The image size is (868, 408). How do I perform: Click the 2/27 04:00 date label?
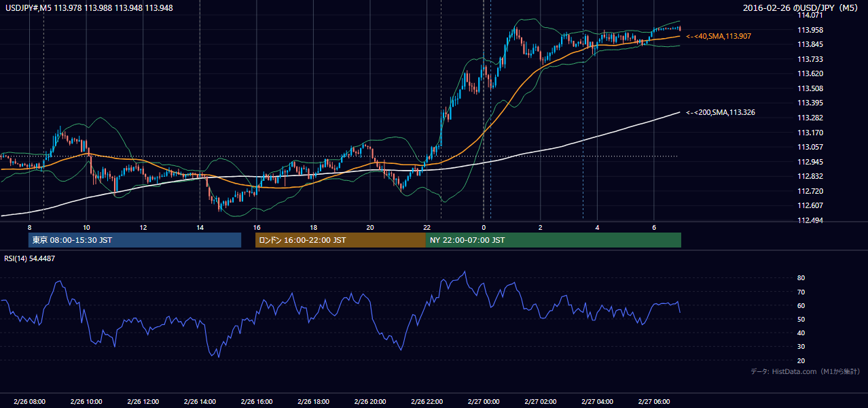[597, 402]
